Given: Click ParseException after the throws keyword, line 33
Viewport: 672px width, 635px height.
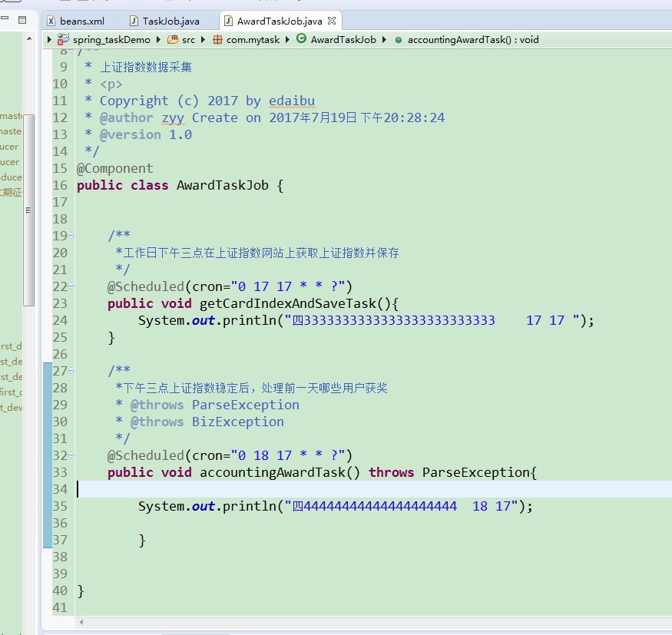Looking at the screenshot, I should [x=476, y=472].
